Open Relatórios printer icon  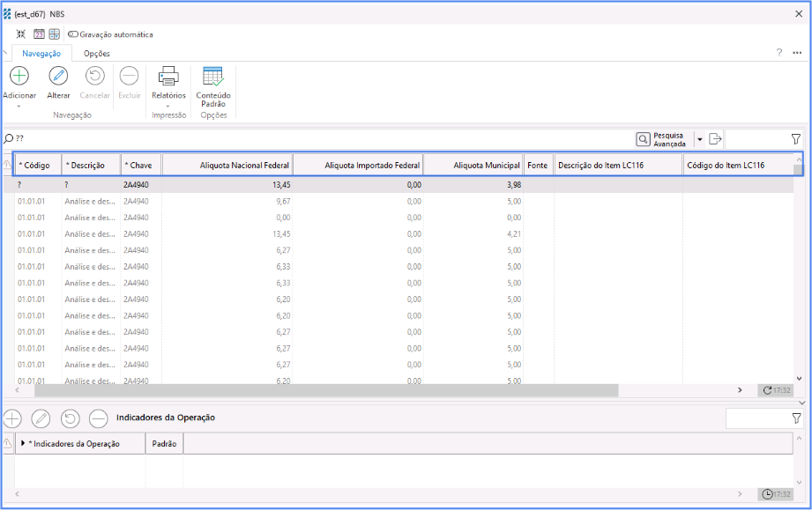coord(168,77)
